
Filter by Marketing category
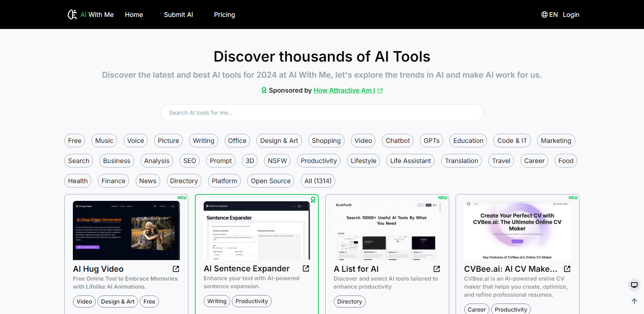click(x=556, y=140)
